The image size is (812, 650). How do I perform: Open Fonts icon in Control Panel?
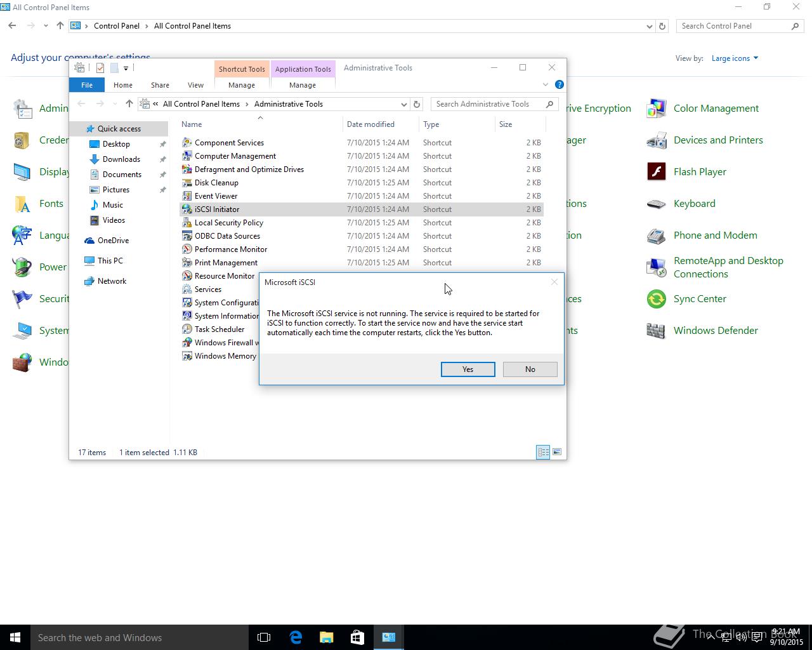(x=22, y=204)
